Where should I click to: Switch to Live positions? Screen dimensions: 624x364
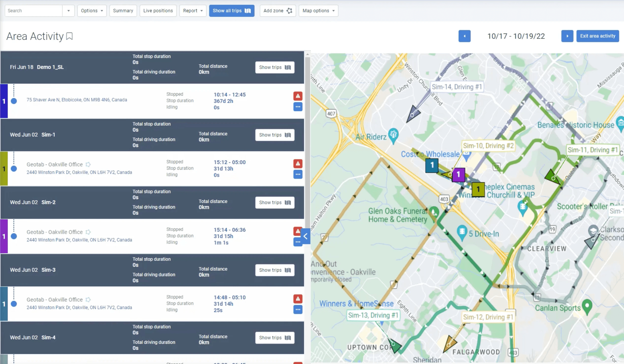pos(158,11)
